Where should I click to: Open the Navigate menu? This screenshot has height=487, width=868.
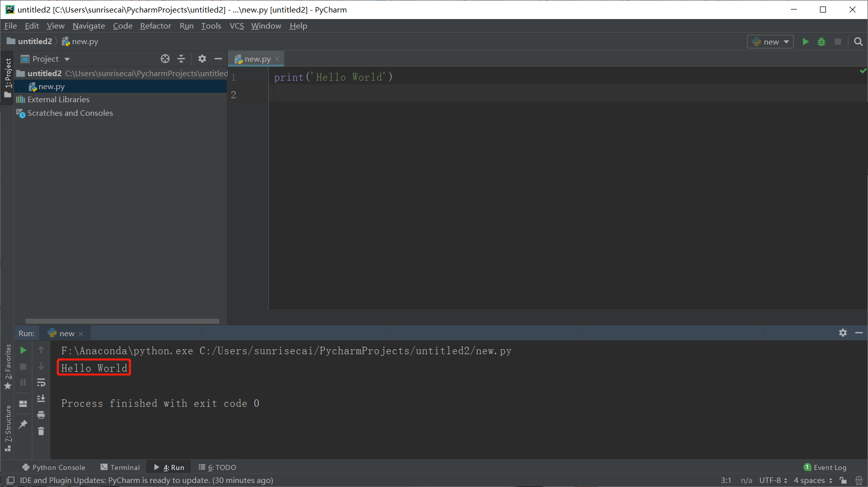[x=89, y=26]
